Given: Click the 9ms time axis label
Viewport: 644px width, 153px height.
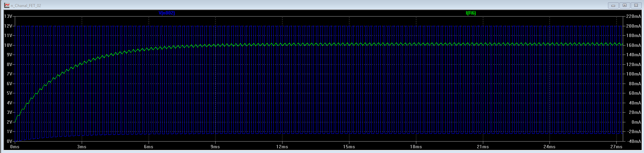Looking at the screenshot, I should [215, 147].
